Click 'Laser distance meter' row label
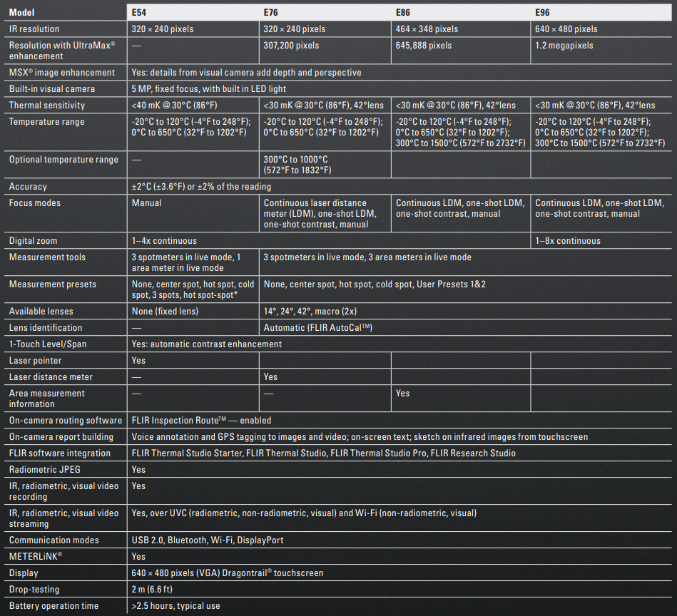This screenshot has width=677, height=616. coord(51,377)
